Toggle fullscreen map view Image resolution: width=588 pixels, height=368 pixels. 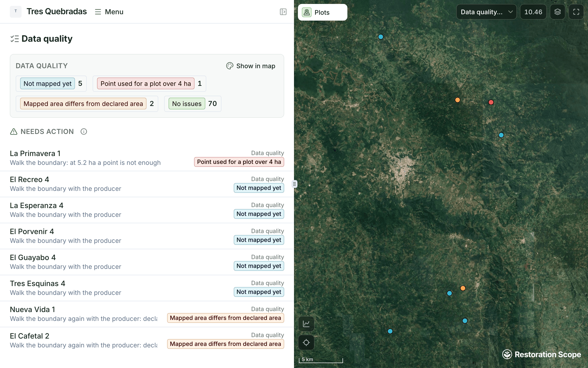click(576, 12)
